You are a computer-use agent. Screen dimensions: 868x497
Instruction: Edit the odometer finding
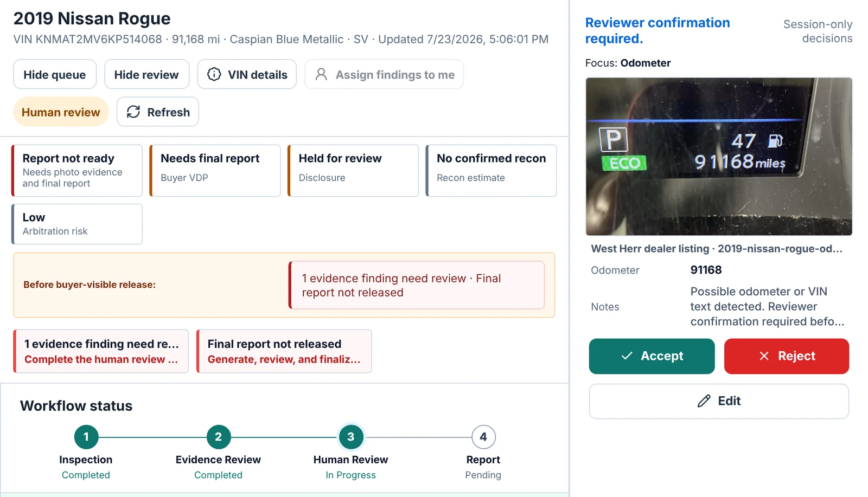click(x=719, y=401)
